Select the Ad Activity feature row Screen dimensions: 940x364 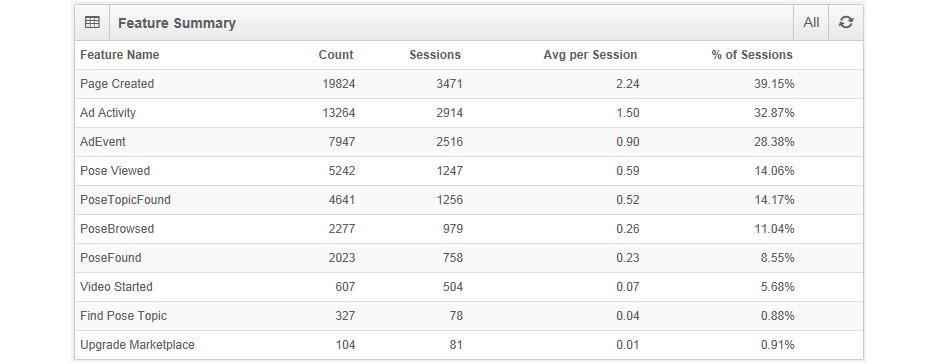click(x=469, y=113)
